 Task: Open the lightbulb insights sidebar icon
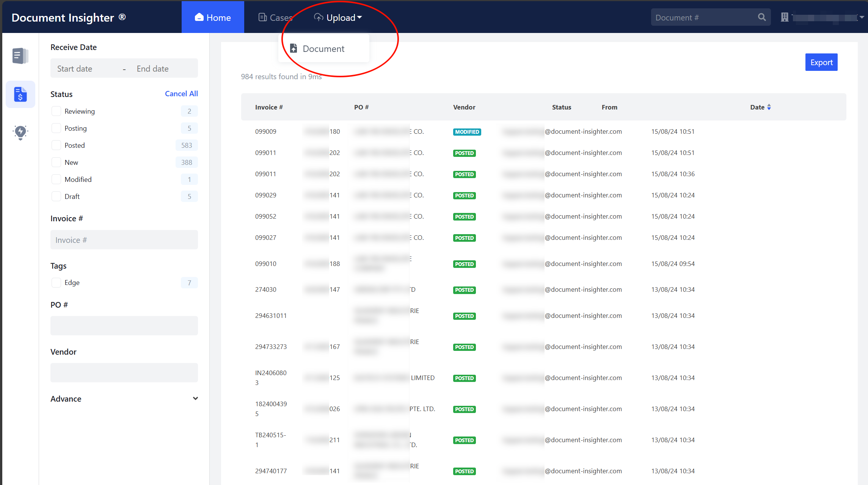pos(20,132)
